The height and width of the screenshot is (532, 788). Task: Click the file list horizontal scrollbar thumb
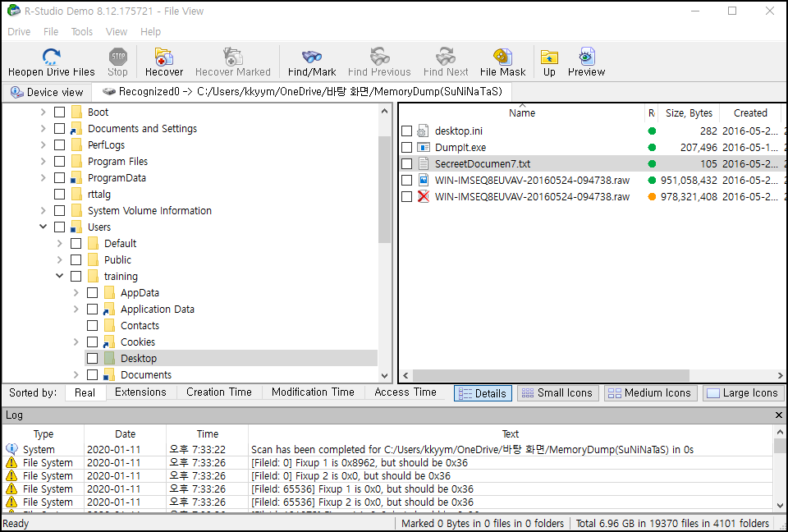(x=551, y=376)
